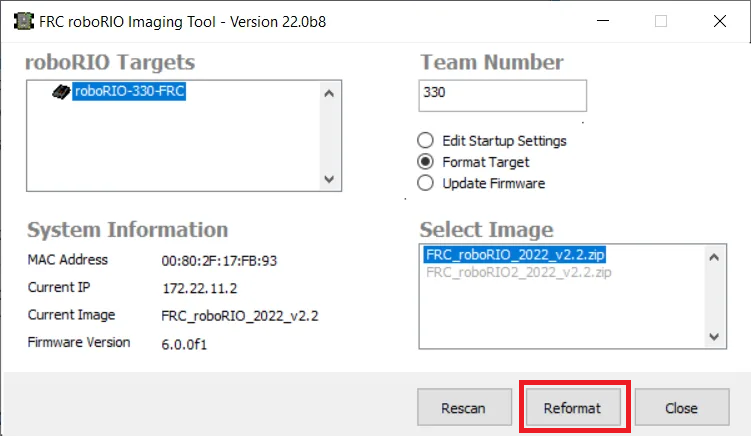Click the Close button
Screen dimensions: 751x436
(x=682, y=408)
